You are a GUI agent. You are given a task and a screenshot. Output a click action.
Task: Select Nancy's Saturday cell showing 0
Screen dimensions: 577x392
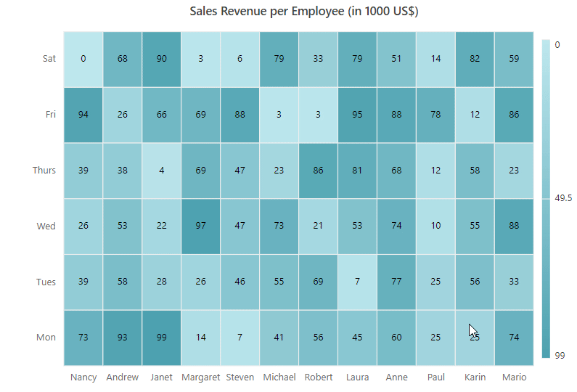click(83, 60)
